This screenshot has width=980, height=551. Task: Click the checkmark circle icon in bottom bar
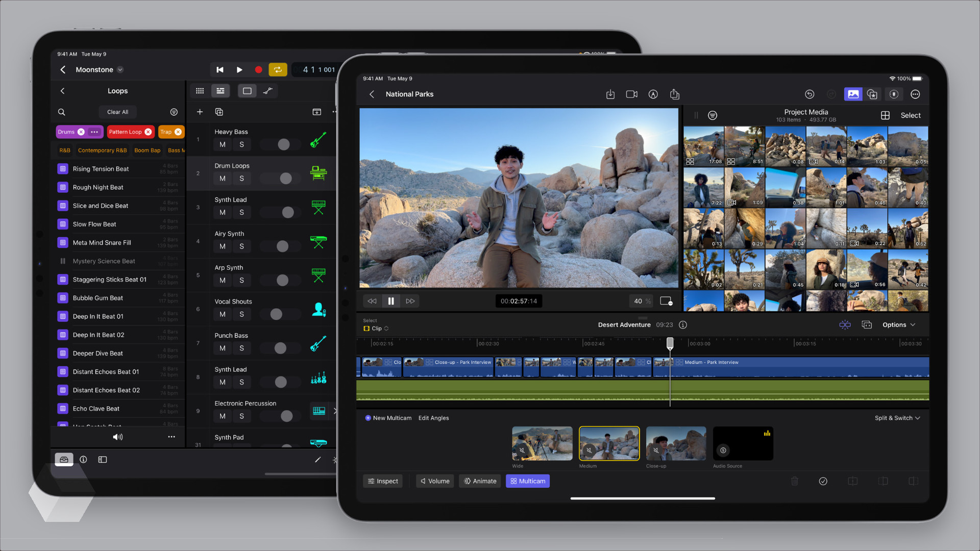[823, 481]
